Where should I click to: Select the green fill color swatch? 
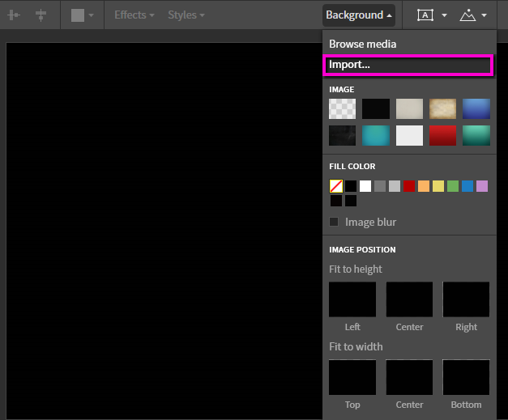tap(453, 186)
